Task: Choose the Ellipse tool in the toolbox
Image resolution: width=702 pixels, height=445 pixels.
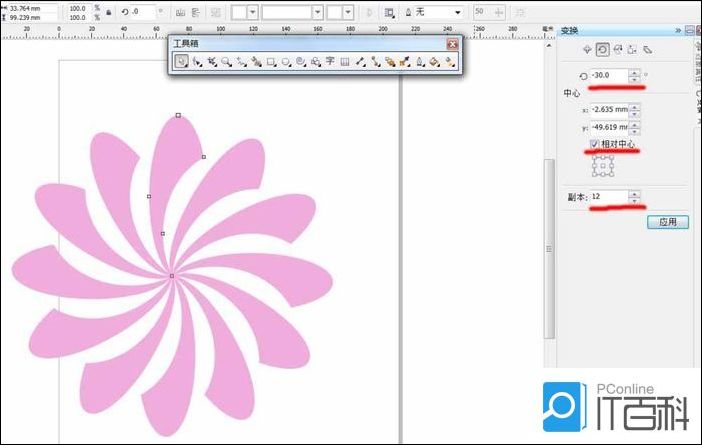Action: (286, 62)
